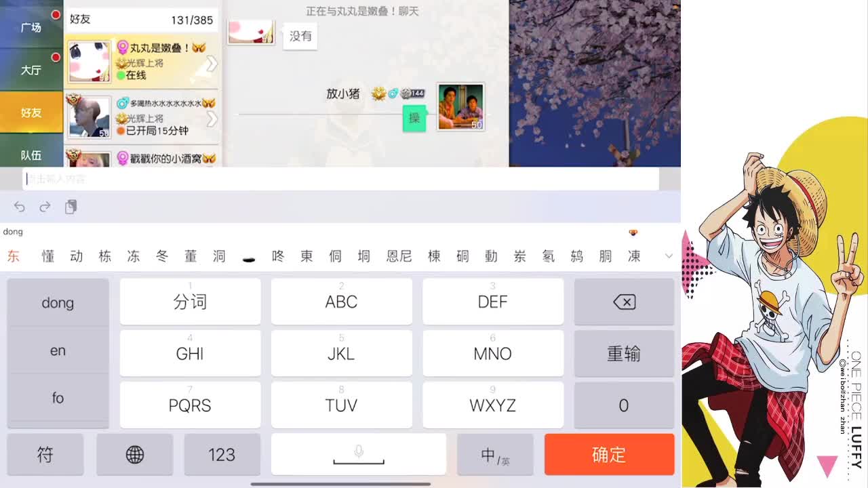This screenshot has width=868, height=488.
Task: Choose candidate 動
Action: [492, 256]
